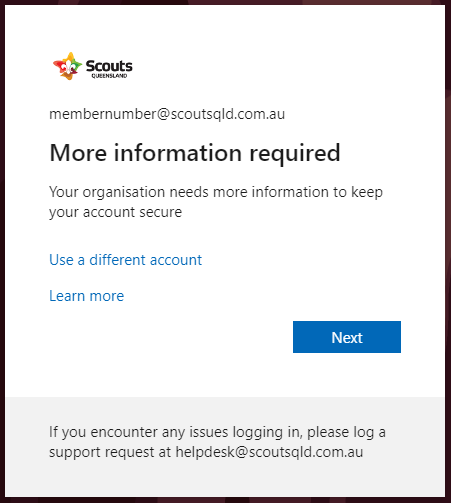Click the Next button
The height and width of the screenshot is (503, 451).
[347, 337]
